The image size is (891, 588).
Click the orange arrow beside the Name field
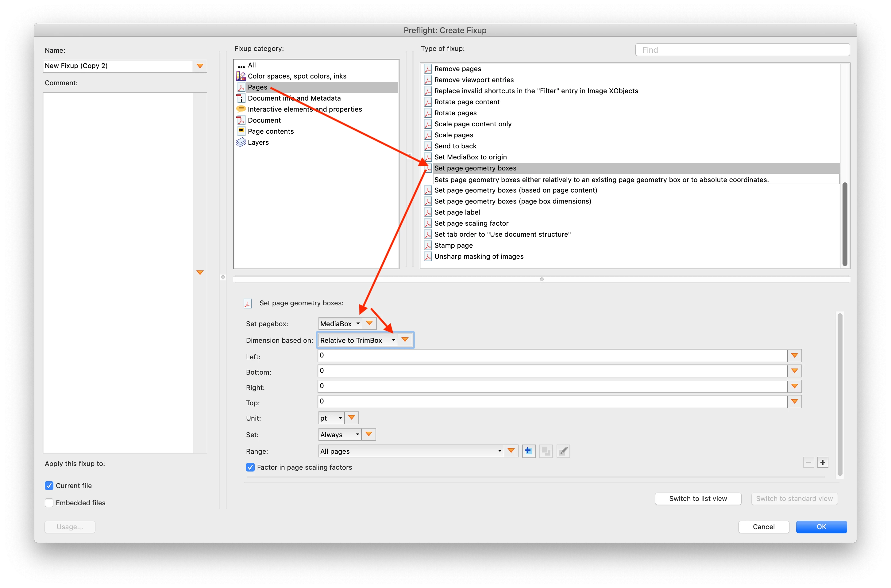(200, 66)
